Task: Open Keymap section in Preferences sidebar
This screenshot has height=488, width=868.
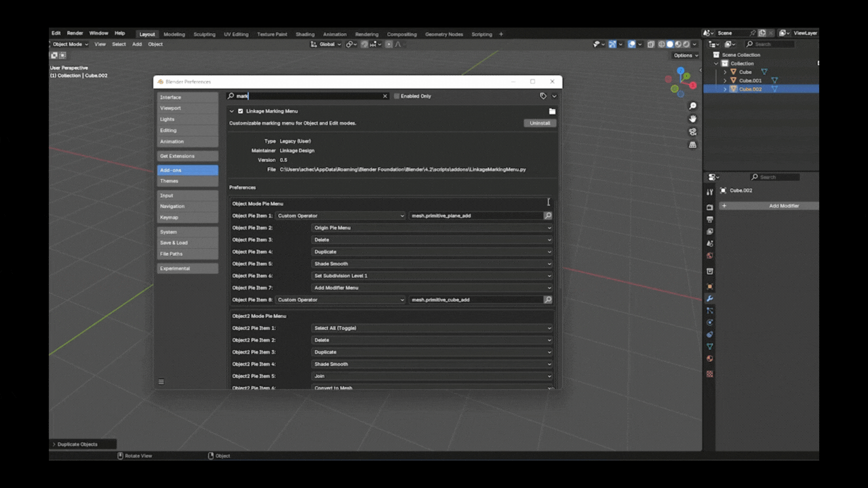Action: point(188,218)
